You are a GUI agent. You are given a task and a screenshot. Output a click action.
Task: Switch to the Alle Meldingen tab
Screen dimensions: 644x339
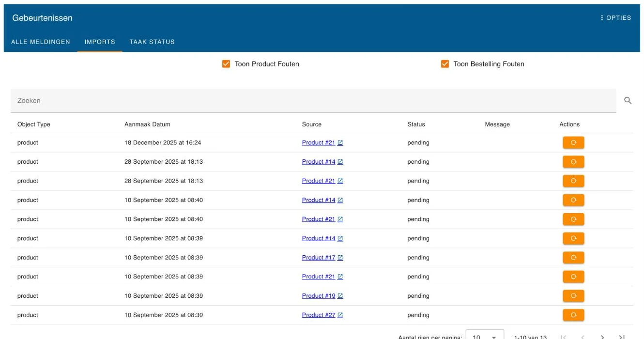point(41,42)
